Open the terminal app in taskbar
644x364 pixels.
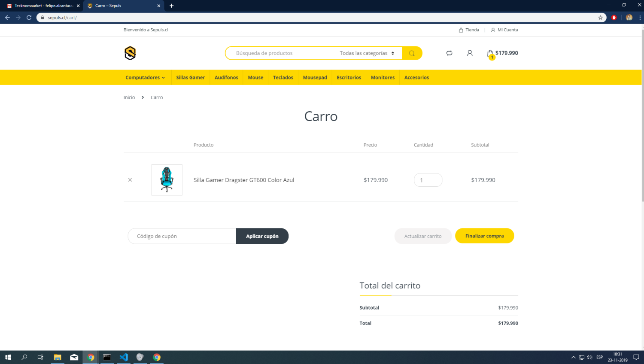(107, 357)
